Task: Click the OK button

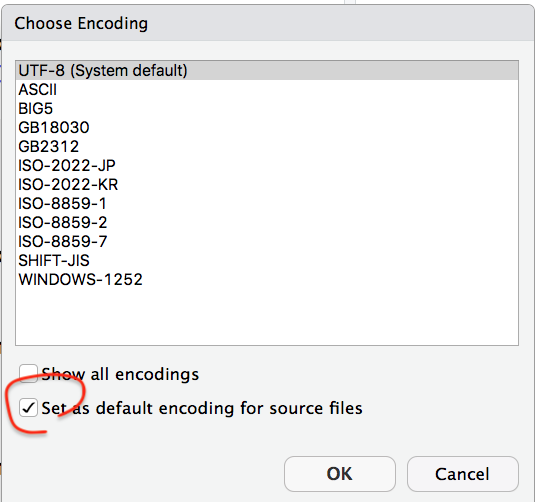Action: pyautogui.click(x=340, y=474)
